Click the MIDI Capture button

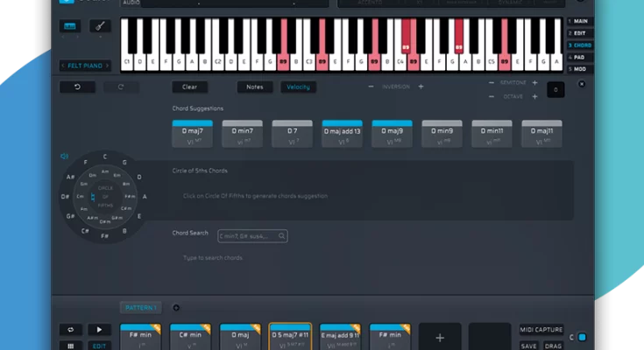click(x=541, y=329)
